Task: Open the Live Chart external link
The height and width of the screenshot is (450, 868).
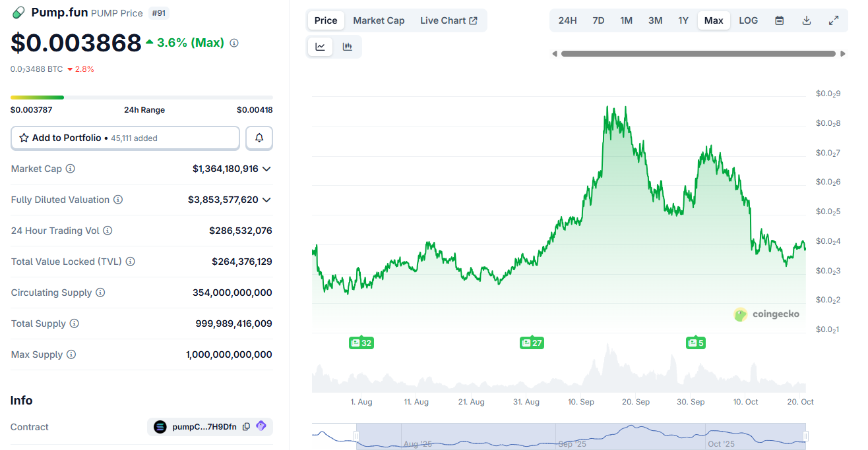Action: (449, 20)
